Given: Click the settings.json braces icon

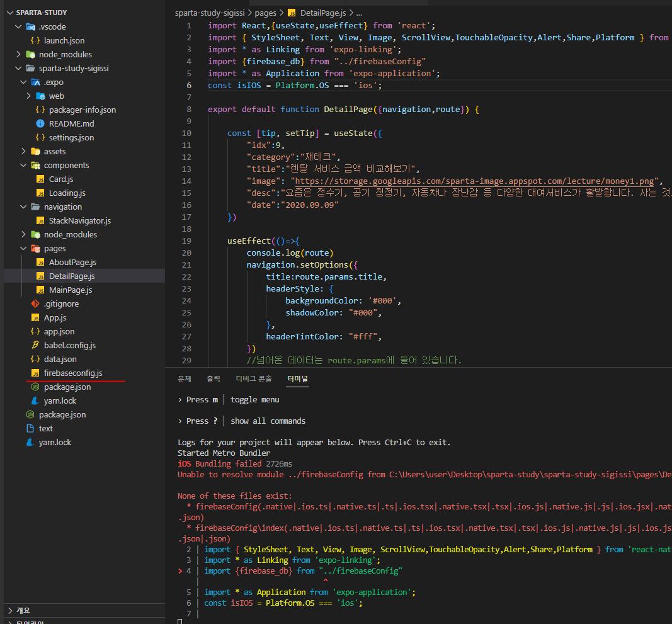Looking at the screenshot, I should [40, 137].
